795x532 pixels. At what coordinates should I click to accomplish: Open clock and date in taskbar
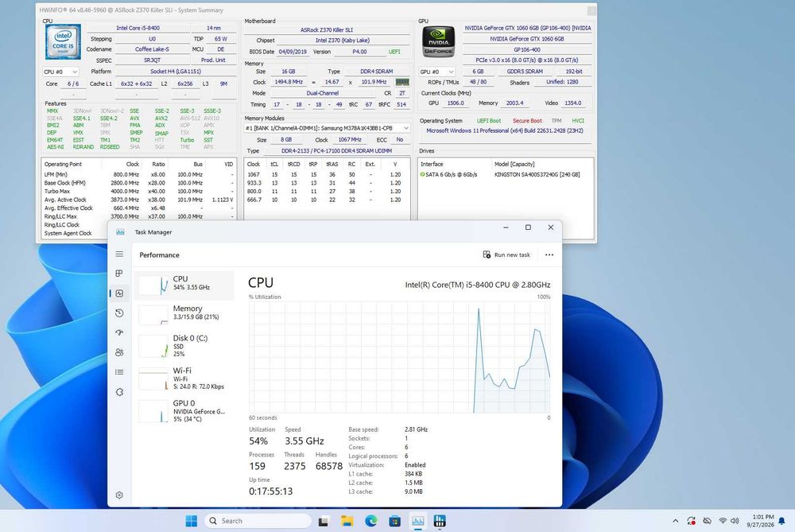tap(760, 521)
